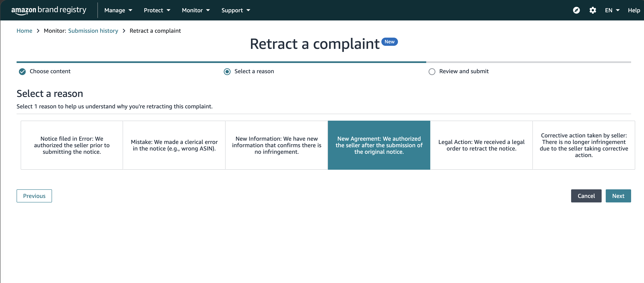Screen dimensions: 644x283
Task: Click 'Retract a complaint' breadcrumb text
Action: coord(155,31)
